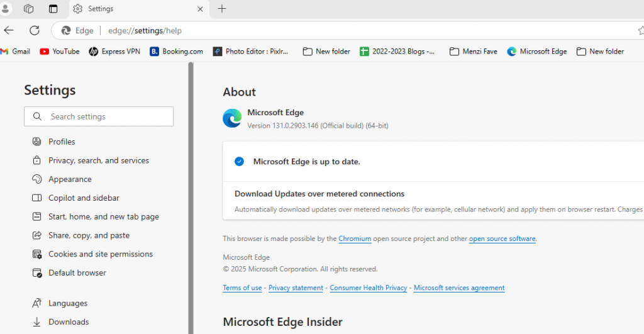The width and height of the screenshot is (644, 334).
Task: Click the profile avatar icon
Action: 5,9
